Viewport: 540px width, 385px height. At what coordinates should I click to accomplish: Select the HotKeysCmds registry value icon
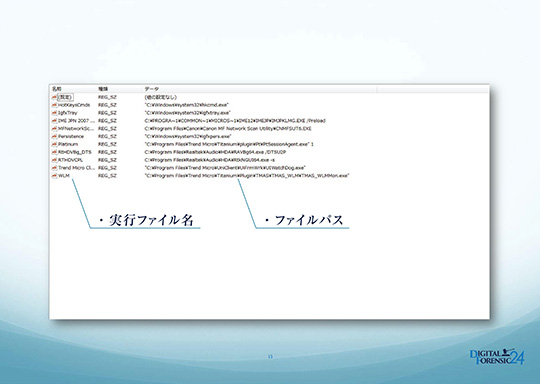coord(54,105)
